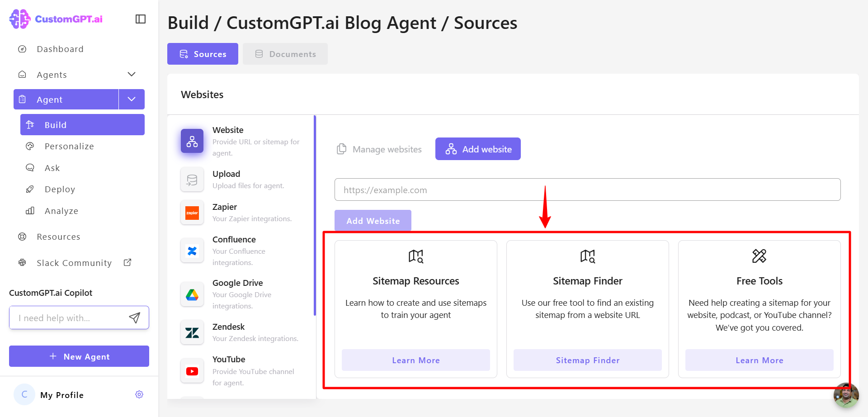
Task: Click Learn More under Sitemap Resources
Action: [x=416, y=360]
